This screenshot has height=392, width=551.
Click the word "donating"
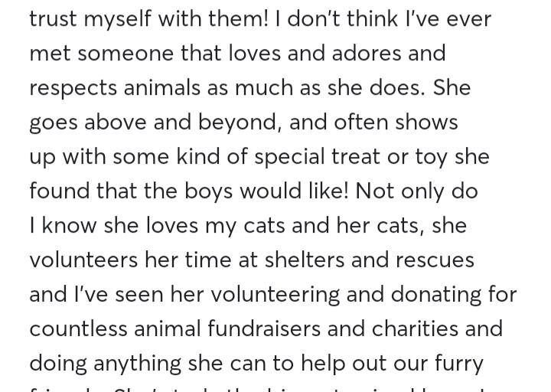coord(436,295)
